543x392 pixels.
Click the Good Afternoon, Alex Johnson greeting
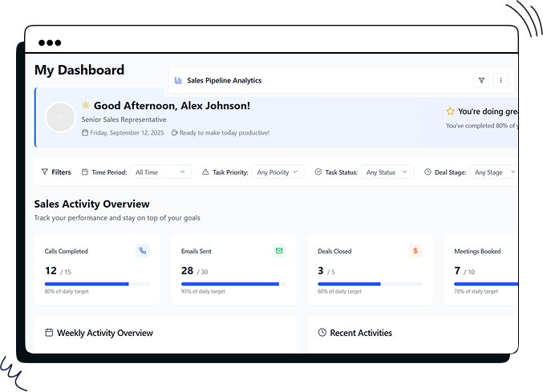pyautogui.click(x=172, y=106)
